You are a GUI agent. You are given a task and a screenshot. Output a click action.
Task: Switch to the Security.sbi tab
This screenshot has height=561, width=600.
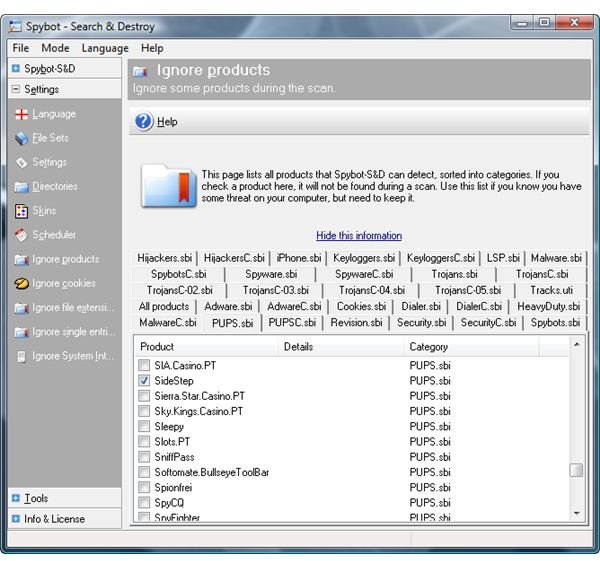coord(421,323)
